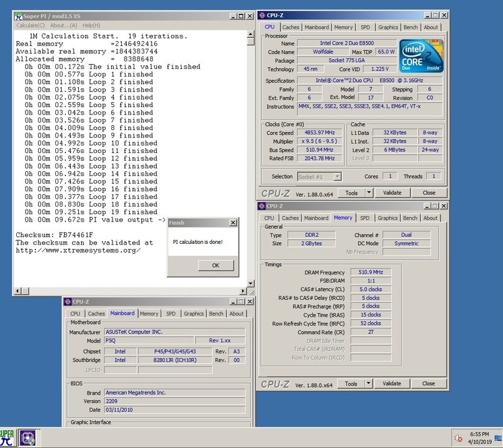Click the Core Speed value 4853.97 MHz
The image size is (503, 448).
[x=320, y=133]
